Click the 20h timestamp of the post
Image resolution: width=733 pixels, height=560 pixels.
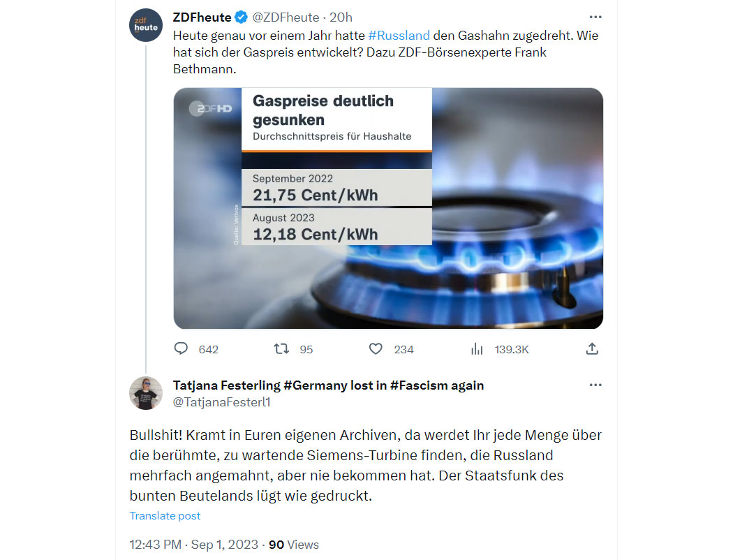pos(341,17)
